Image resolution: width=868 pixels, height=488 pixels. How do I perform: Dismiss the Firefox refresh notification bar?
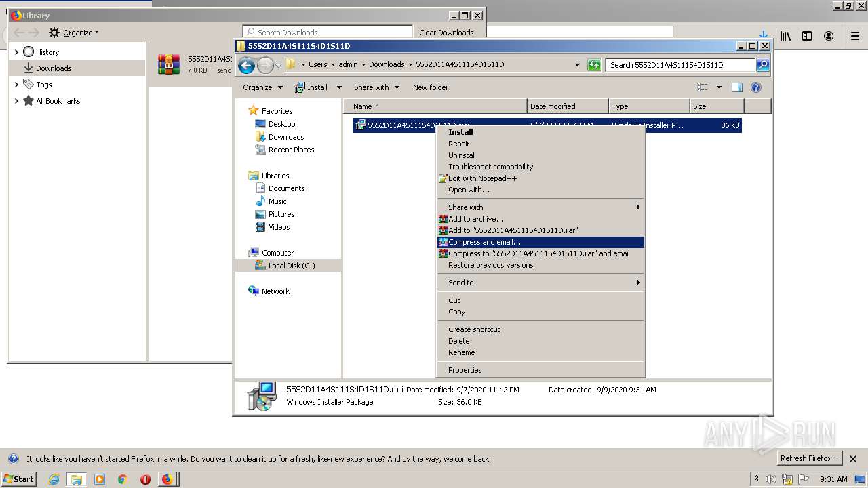853,459
